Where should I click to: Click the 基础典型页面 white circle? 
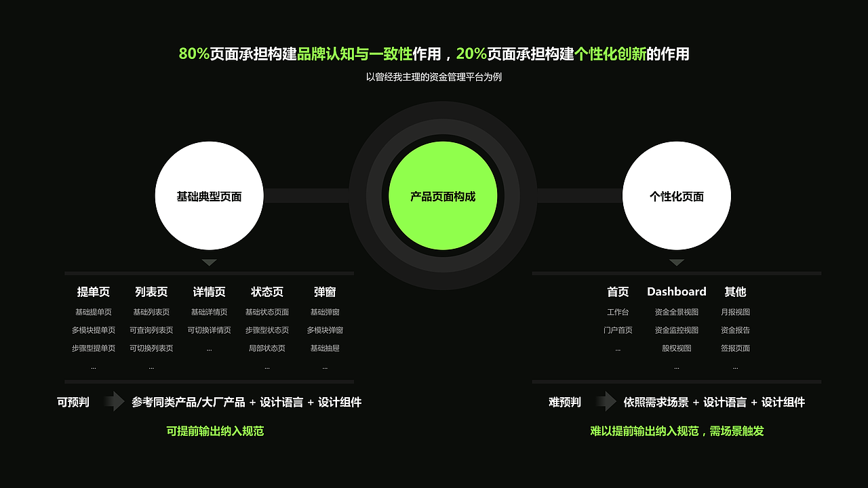209,196
